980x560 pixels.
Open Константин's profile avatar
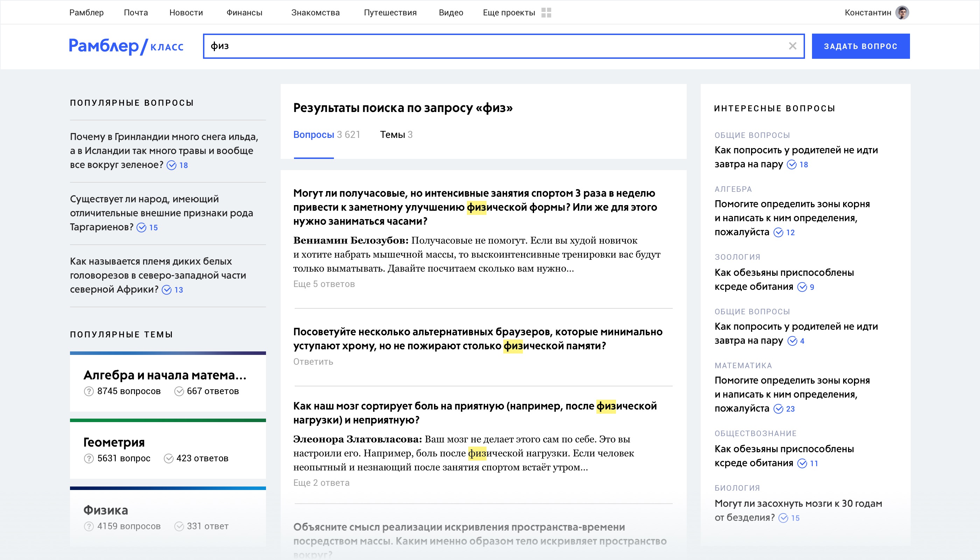[x=902, y=13]
